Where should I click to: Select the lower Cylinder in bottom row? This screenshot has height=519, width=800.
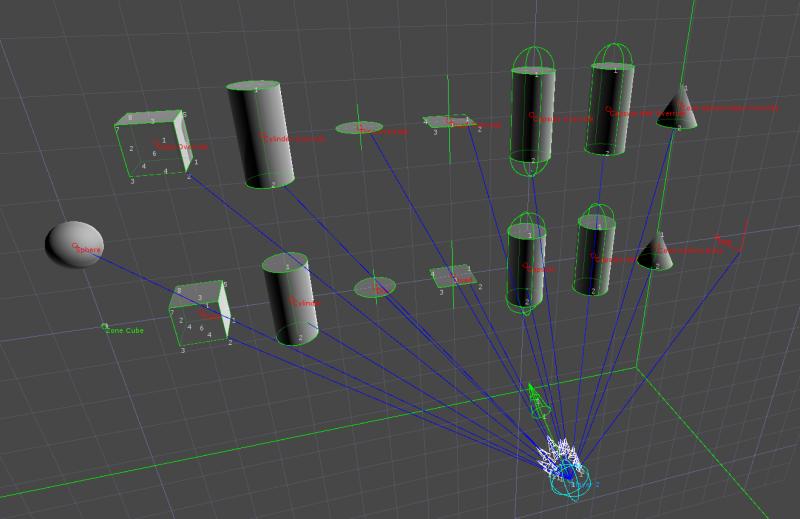pos(291,298)
